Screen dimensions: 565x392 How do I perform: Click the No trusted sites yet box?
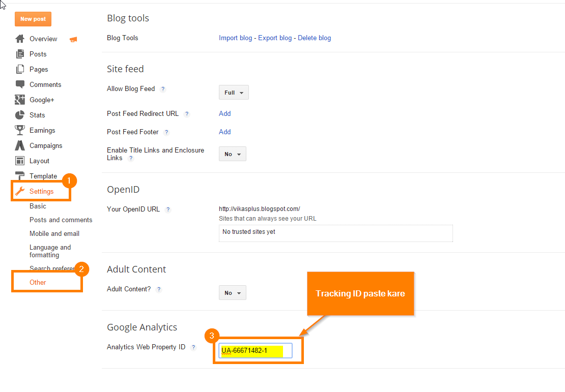coord(336,233)
